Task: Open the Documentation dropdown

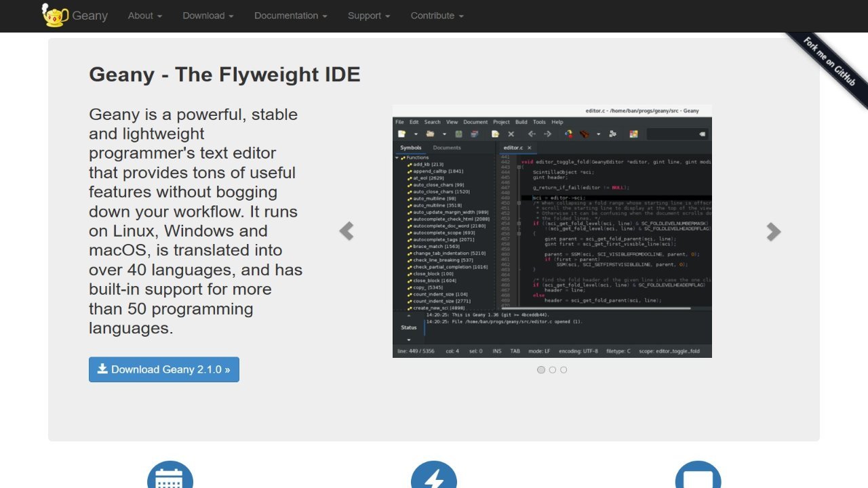Action: click(291, 16)
